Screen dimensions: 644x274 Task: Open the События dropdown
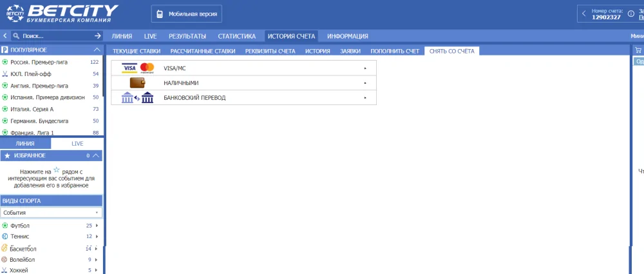pyautogui.click(x=52, y=212)
